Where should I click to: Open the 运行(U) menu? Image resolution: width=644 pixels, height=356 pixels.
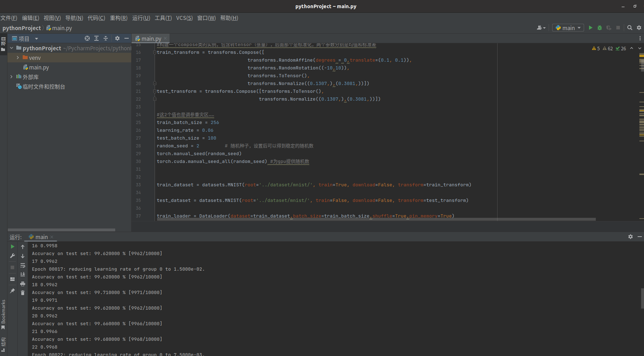point(141,18)
